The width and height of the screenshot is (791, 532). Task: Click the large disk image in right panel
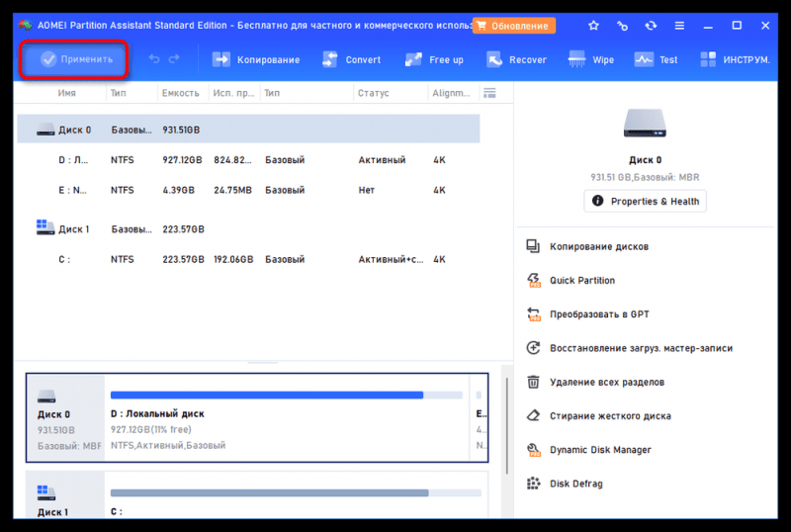645,123
